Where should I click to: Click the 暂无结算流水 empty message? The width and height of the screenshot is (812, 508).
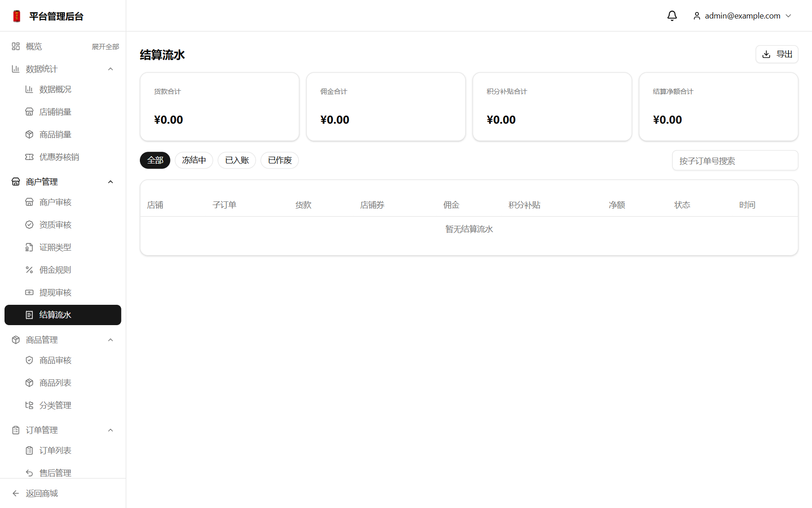(469, 229)
